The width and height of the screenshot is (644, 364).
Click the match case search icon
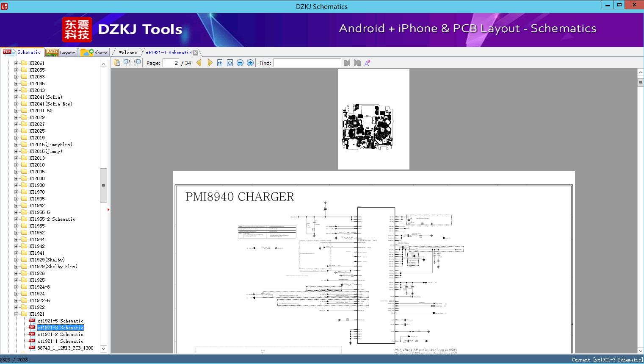coord(368,63)
